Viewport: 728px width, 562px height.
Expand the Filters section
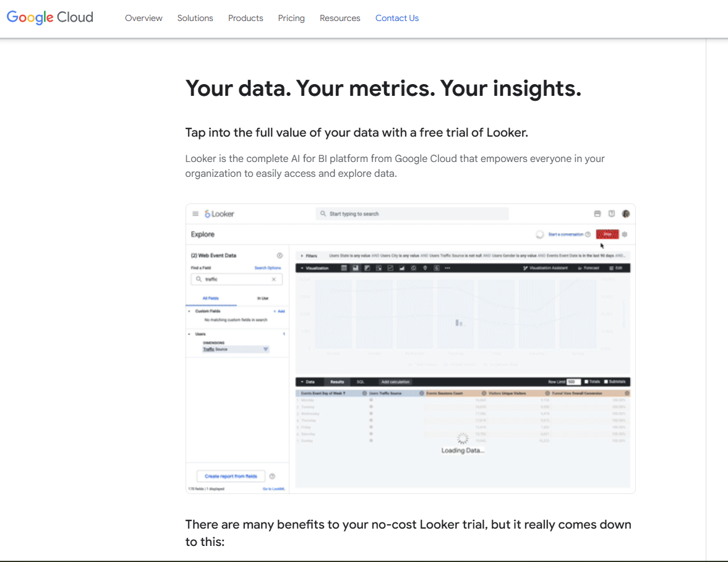(309, 256)
